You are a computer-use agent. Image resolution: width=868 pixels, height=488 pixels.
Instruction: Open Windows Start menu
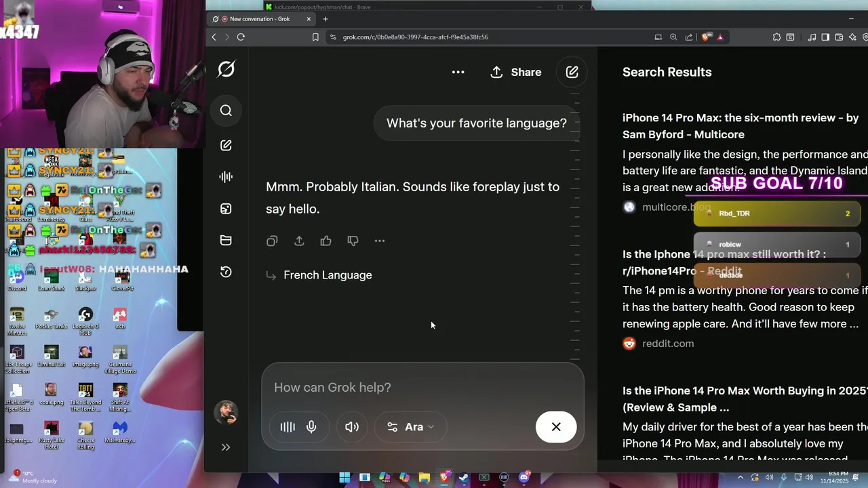(344, 477)
